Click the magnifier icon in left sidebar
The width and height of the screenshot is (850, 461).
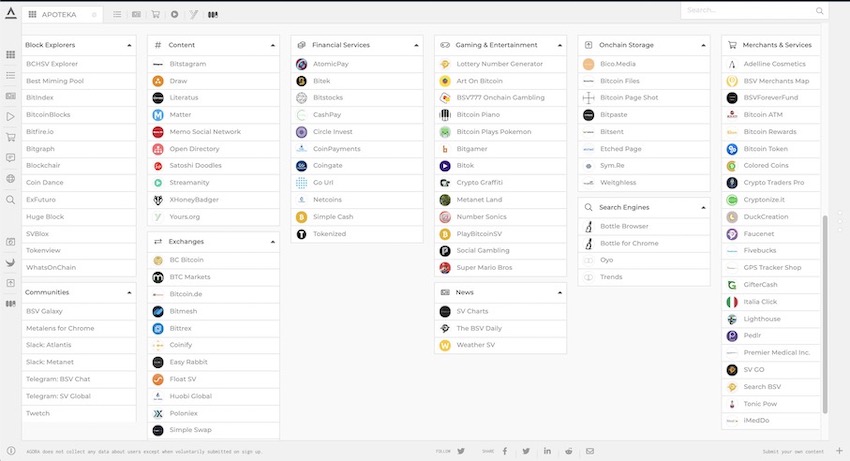click(11, 200)
